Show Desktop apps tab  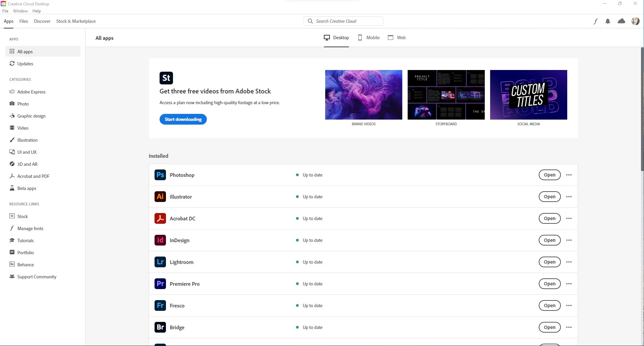tap(336, 38)
